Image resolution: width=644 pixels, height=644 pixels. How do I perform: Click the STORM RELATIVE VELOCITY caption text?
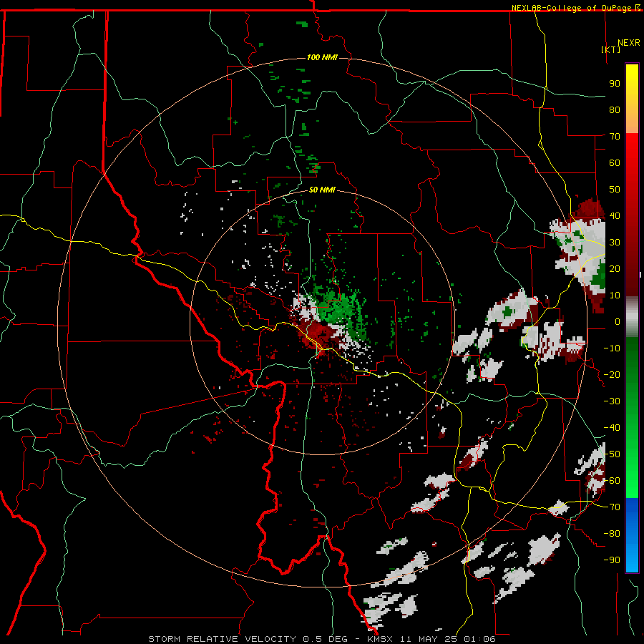222,639
